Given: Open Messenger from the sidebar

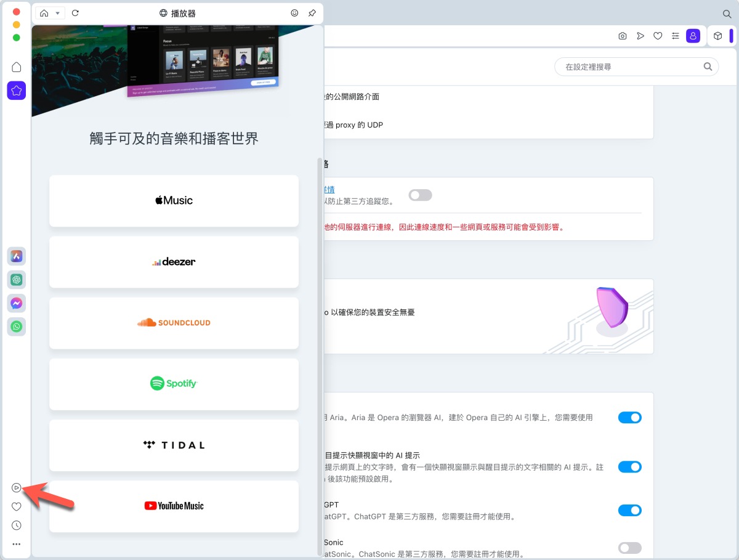Looking at the screenshot, I should coord(17,303).
